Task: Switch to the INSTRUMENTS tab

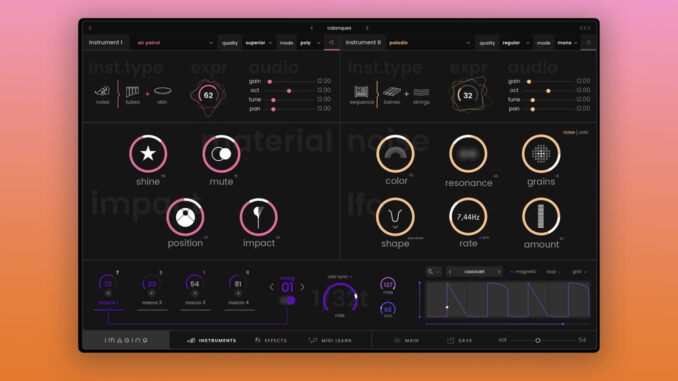Action: pos(211,340)
